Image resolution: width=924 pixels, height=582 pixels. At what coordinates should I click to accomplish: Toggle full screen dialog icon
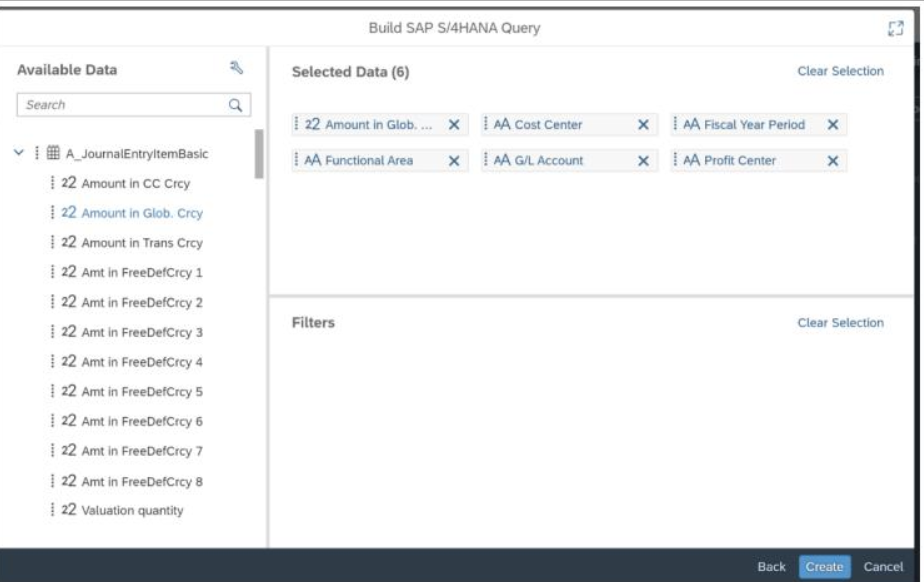(895, 28)
